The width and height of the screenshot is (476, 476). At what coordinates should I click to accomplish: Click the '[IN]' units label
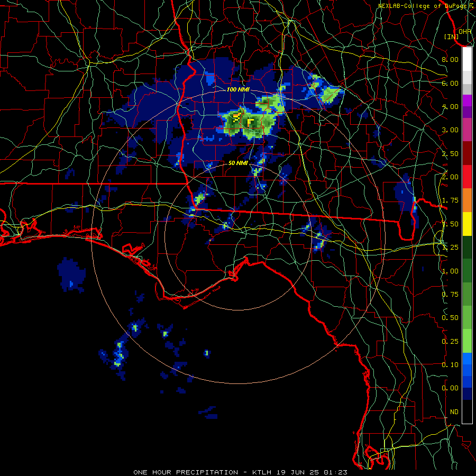coord(452,36)
